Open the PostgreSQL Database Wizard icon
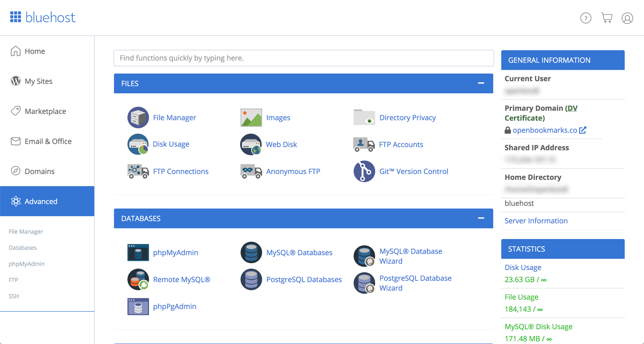This screenshot has height=344, width=644. tap(364, 283)
